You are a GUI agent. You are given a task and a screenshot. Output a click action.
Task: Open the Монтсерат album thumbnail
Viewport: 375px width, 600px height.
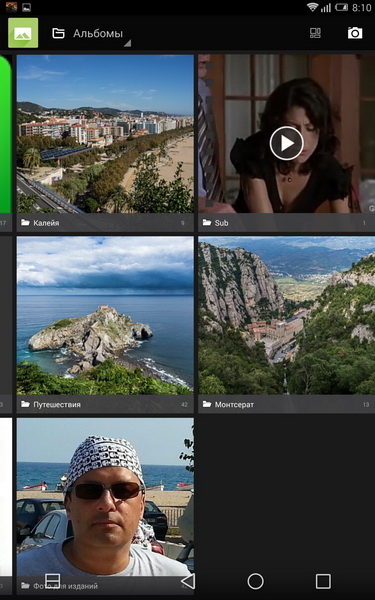[x=287, y=315]
